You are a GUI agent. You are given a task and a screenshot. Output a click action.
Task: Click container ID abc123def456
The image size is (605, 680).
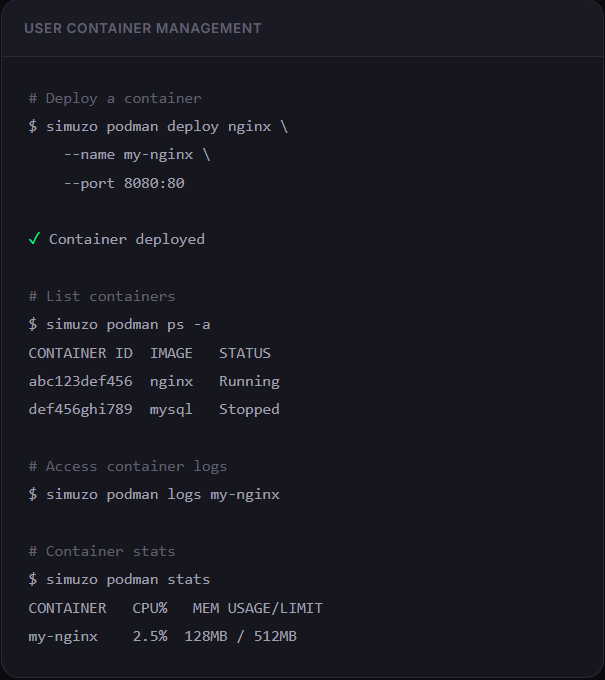[81, 381]
